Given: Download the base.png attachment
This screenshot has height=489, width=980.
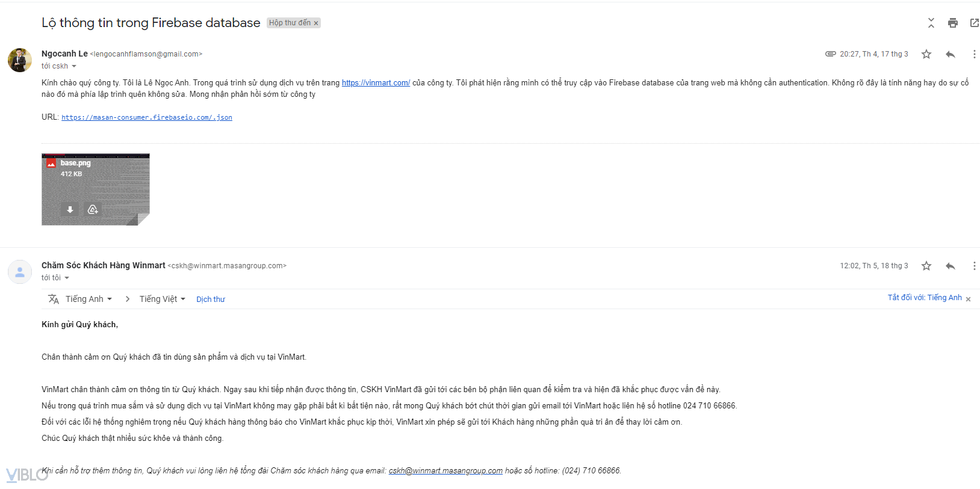Looking at the screenshot, I should coord(70,209).
